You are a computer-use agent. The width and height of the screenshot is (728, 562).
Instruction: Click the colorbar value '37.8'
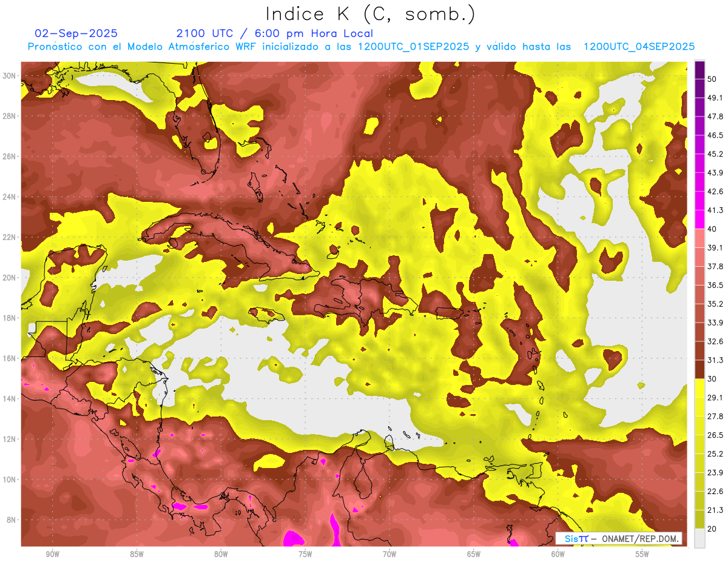click(715, 267)
